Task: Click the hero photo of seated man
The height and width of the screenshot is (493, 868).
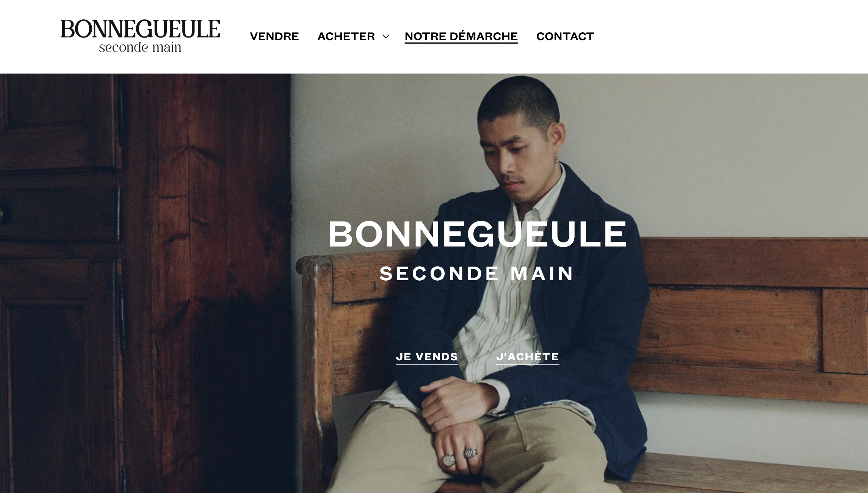Action: [x=434, y=283]
